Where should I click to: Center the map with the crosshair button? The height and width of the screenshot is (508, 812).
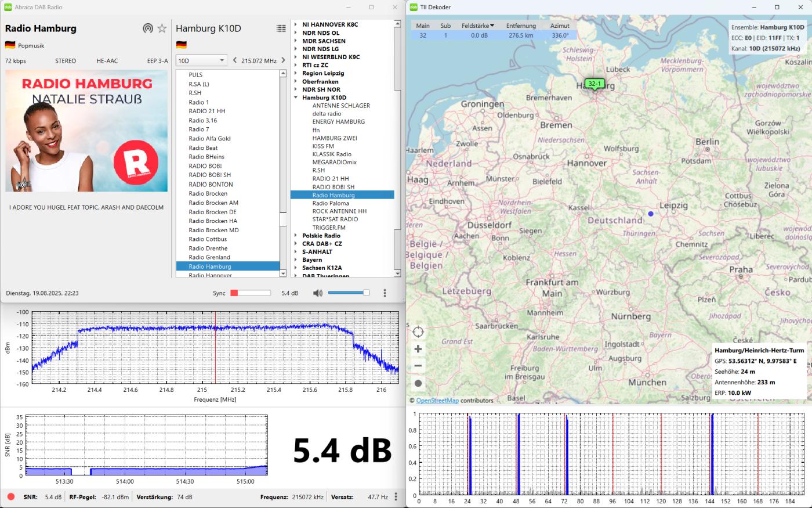(x=418, y=332)
